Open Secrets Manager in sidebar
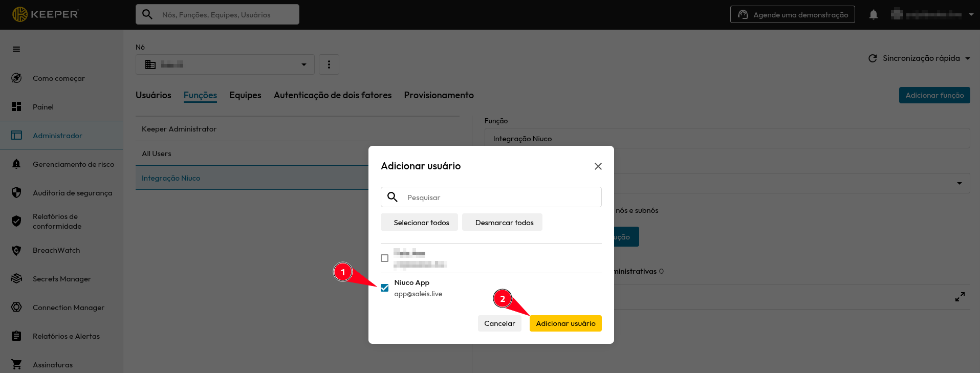This screenshot has width=980, height=373. pyautogui.click(x=61, y=279)
